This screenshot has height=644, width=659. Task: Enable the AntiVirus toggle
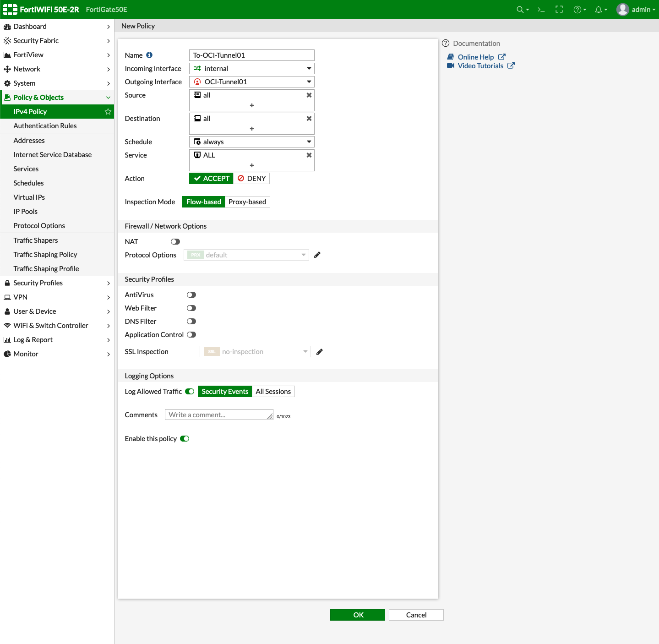(191, 295)
